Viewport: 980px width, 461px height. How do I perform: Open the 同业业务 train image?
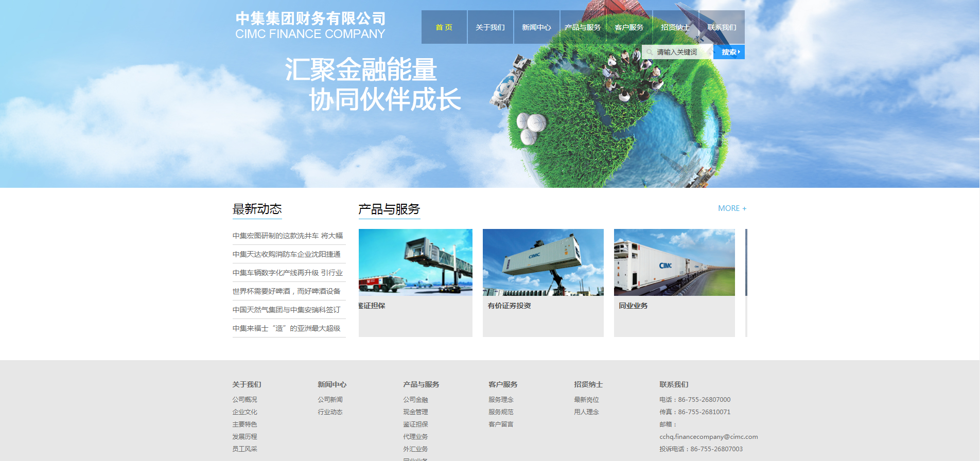pyautogui.click(x=674, y=262)
